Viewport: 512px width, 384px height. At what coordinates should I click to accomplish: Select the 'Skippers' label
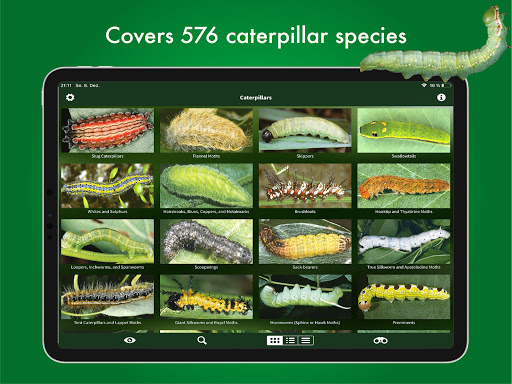305,156
